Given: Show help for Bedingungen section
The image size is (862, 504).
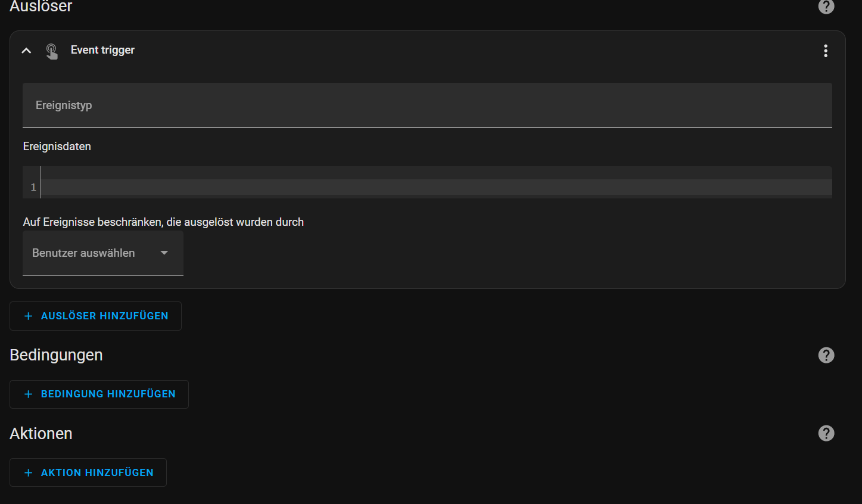Looking at the screenshot, I should pyautogui.click(x=826, y=355).
